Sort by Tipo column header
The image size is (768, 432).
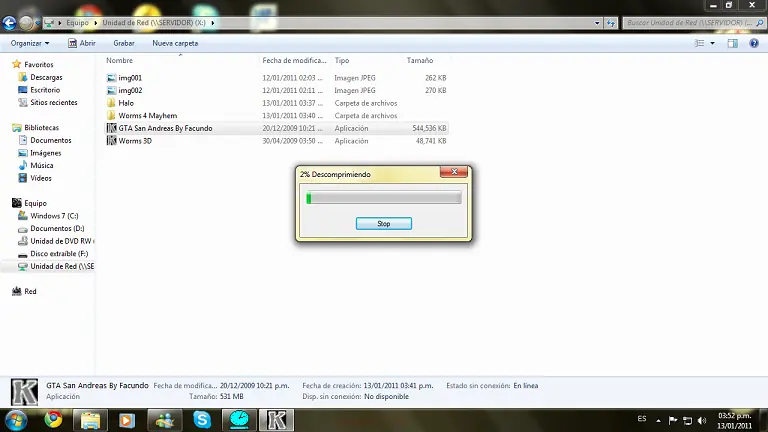[342, 60]
